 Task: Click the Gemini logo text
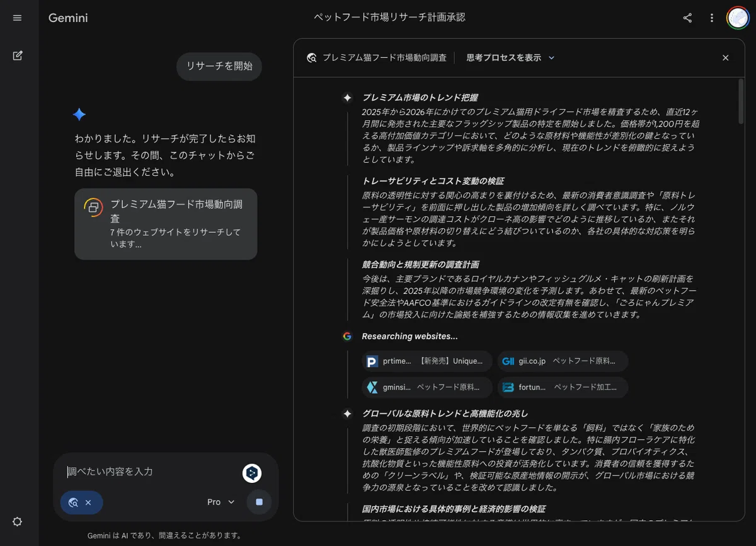(68, 18)
